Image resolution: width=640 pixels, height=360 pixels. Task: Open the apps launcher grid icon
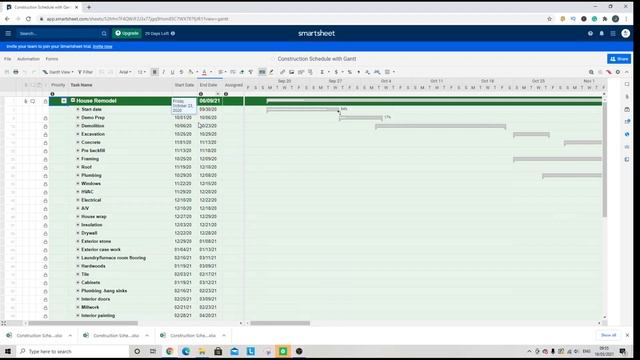(x=613, y=33)
